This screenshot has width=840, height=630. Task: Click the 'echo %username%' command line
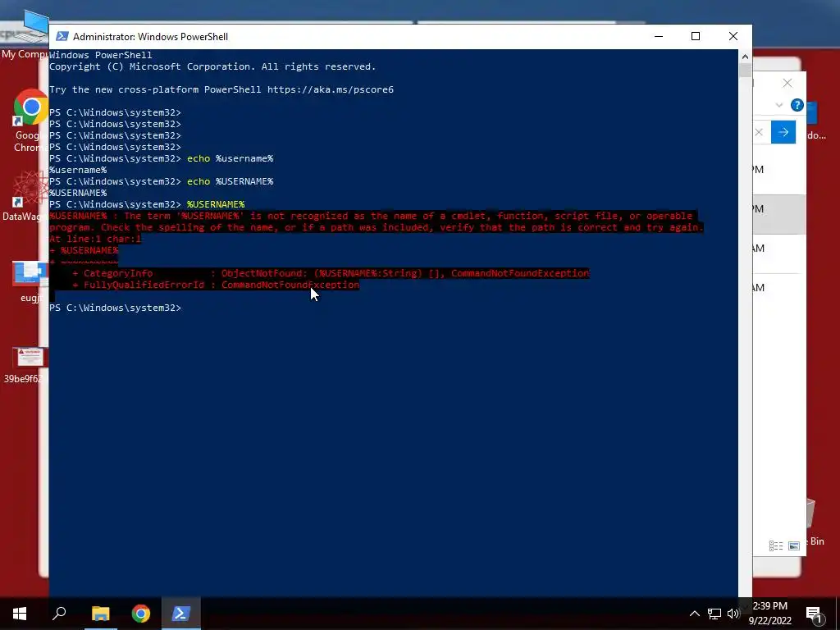162,158
